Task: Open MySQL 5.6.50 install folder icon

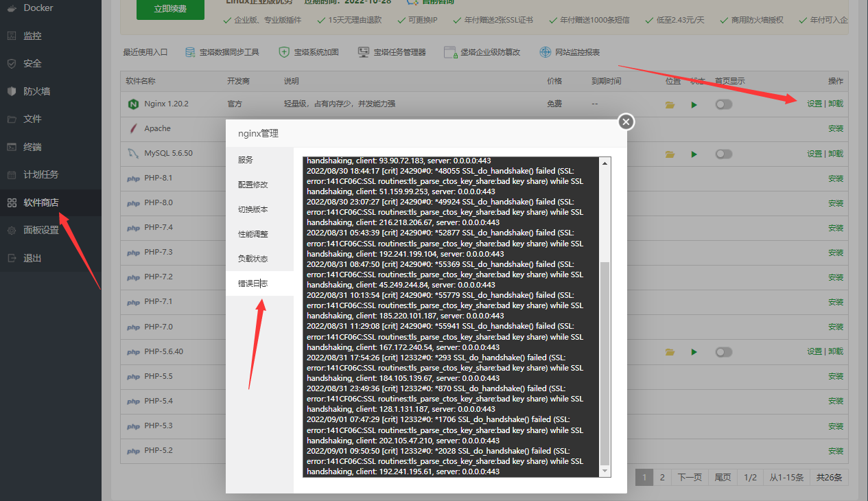Action: coord(670,154)
